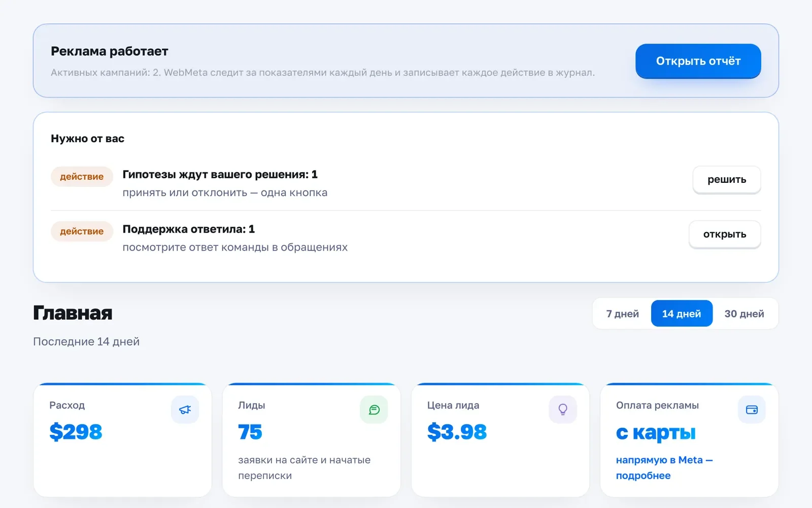This screenshot has height=508, width=812.
Task: Click the Последние 14 дней subtitle
Action: pos(86,342)
